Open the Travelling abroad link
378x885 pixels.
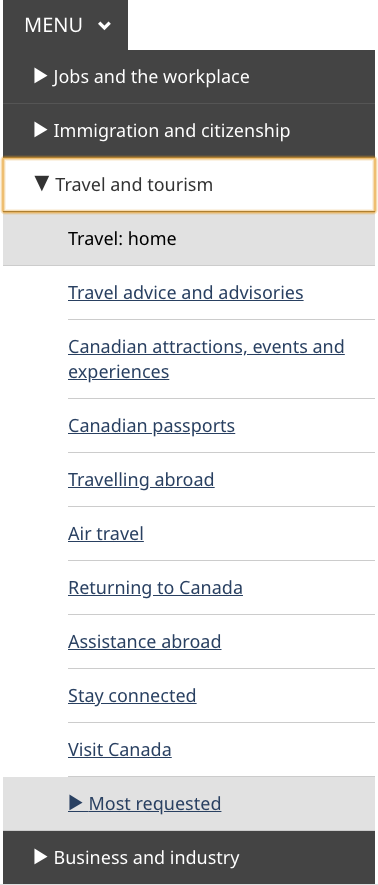pyautogui.click(x=141, y=479)
